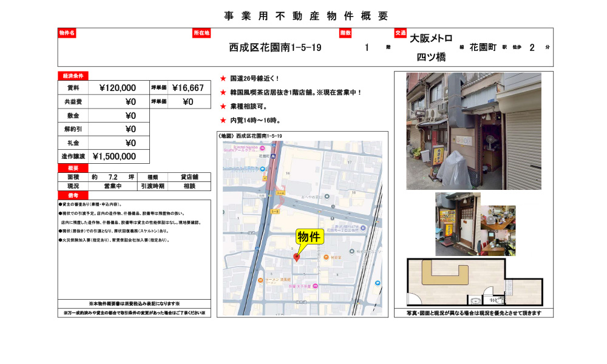
Task: Click the address 西成区花園南1-5-19 in header row
Action: [x=275, y=47]
